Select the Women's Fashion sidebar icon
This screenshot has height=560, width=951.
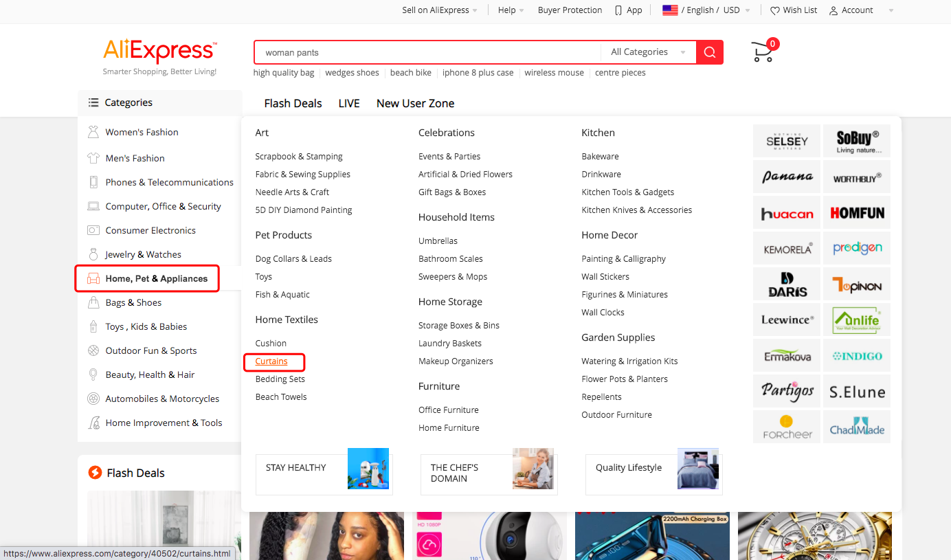pyautogui.click(x=93, y=131)
